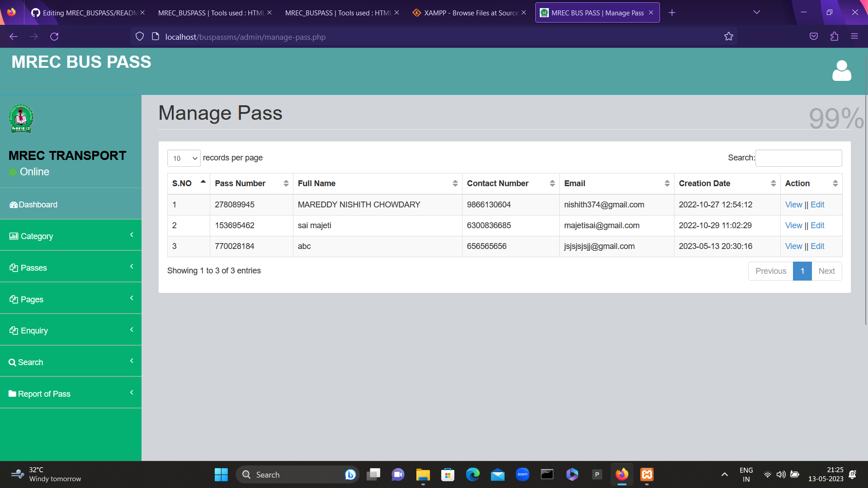
Task: Expand the Search sidebar menu
Action: (x=71, y=362)
